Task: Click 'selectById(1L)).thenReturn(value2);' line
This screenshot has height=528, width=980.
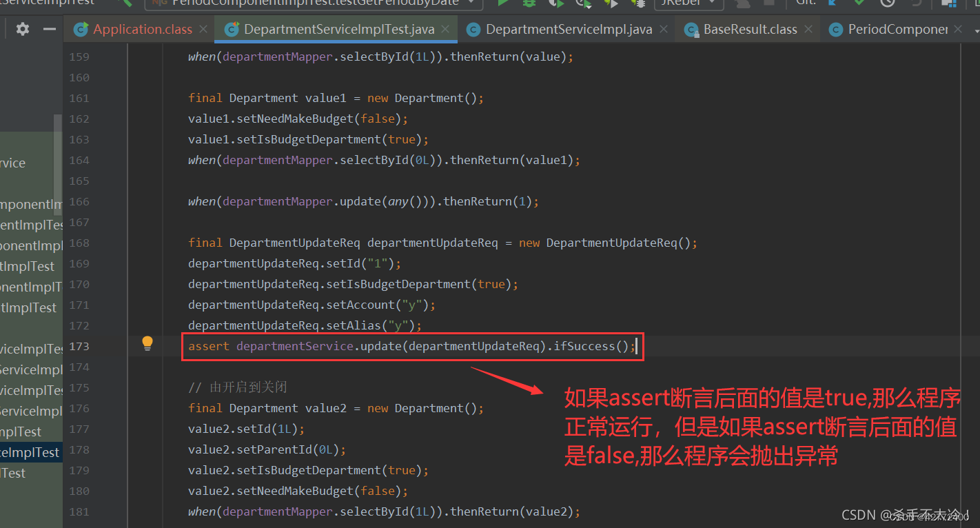Action: 384,511
